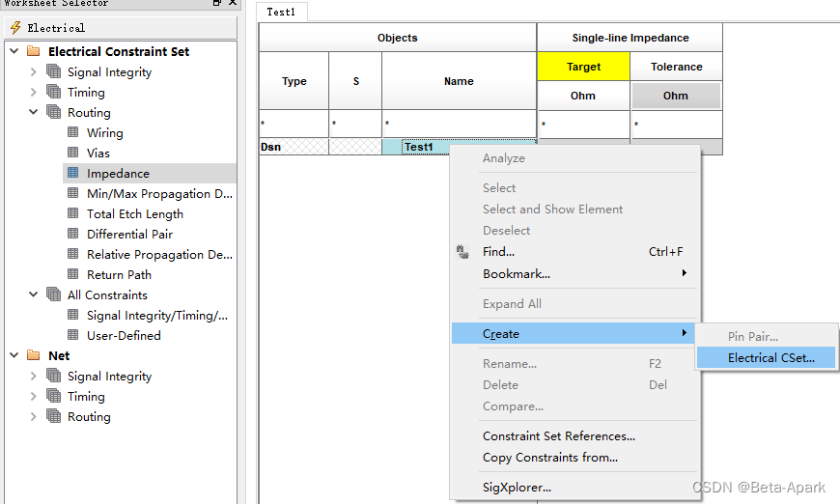The height and width of the screenshot is (504, 840).
Task: Click the Find binoculars icon in menu
Action: point(461,252)
